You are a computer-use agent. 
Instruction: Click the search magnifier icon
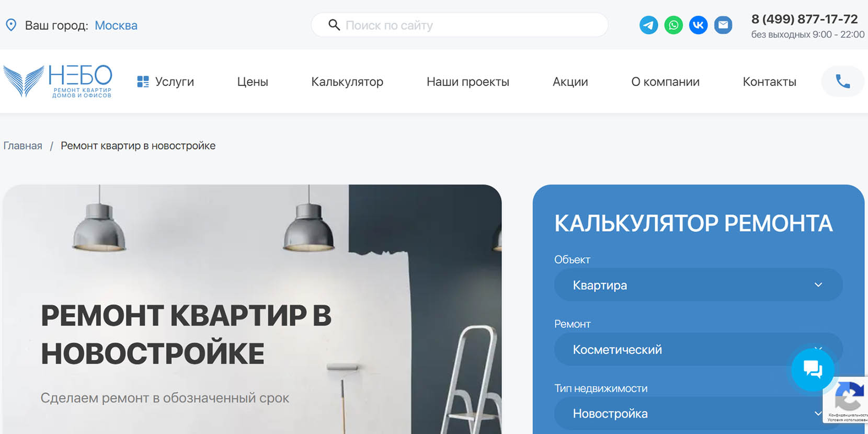coord(334,25)
